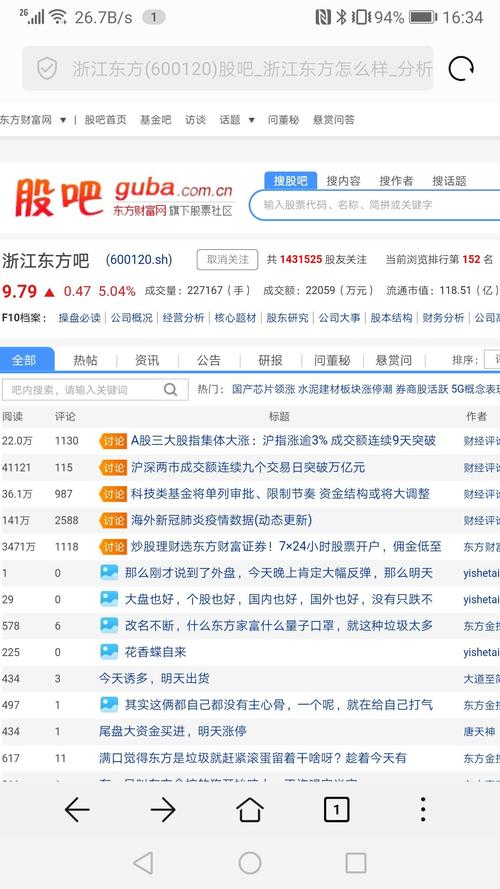Open author 唐天神 profile
500x889 pixels.
click(479, 731)
